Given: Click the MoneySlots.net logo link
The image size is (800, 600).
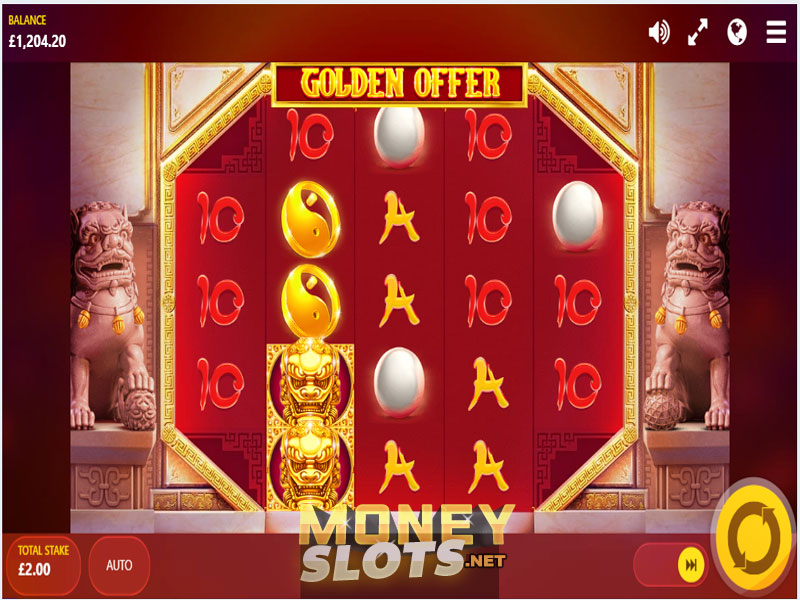Looking at the screenshot, I should click(407, 543).
